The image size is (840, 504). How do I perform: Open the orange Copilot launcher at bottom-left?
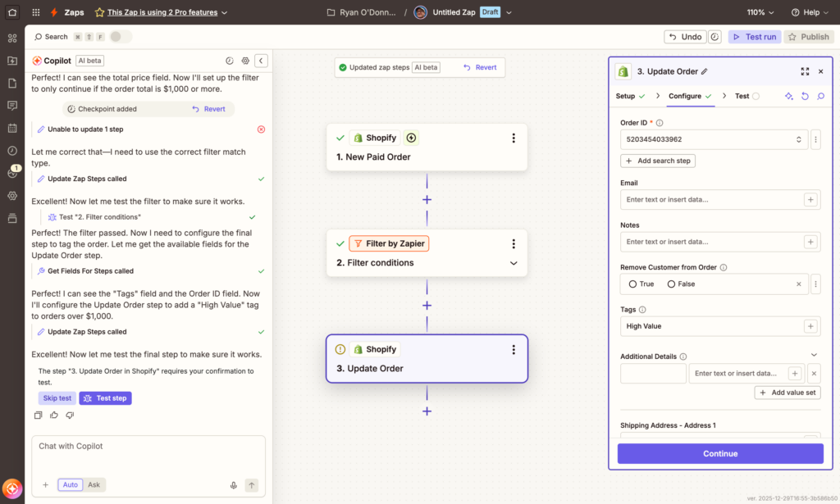(11, 488)
